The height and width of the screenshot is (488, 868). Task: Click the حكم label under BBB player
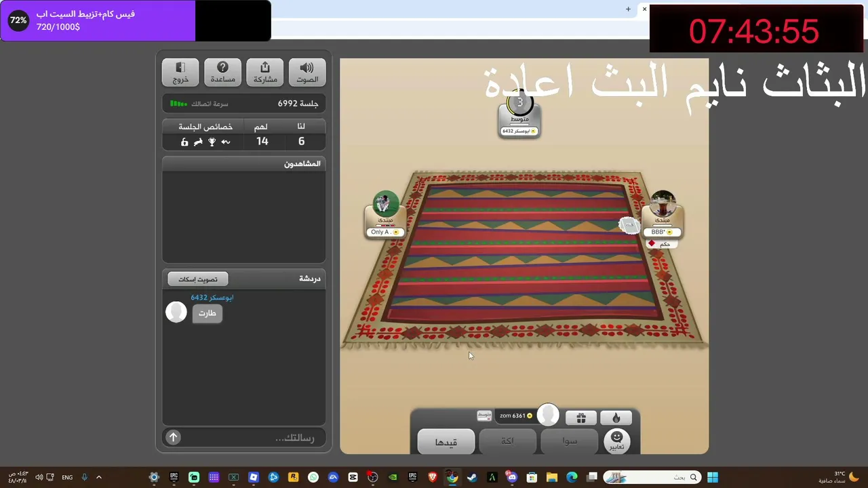coord(660,244)
